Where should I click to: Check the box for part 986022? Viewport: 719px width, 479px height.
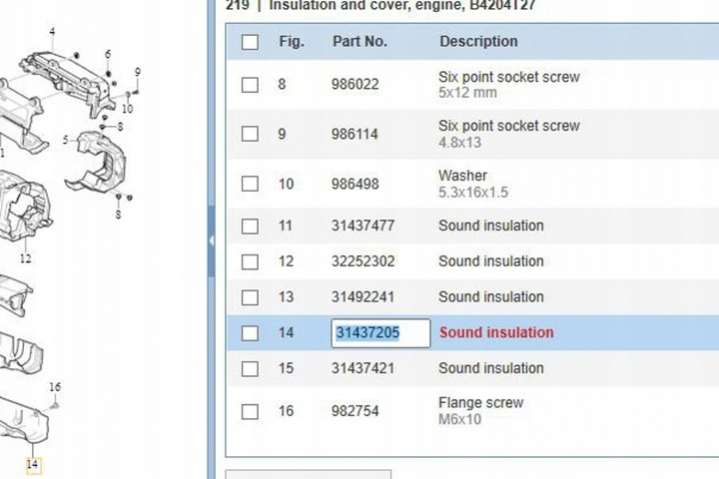[250, 85]
